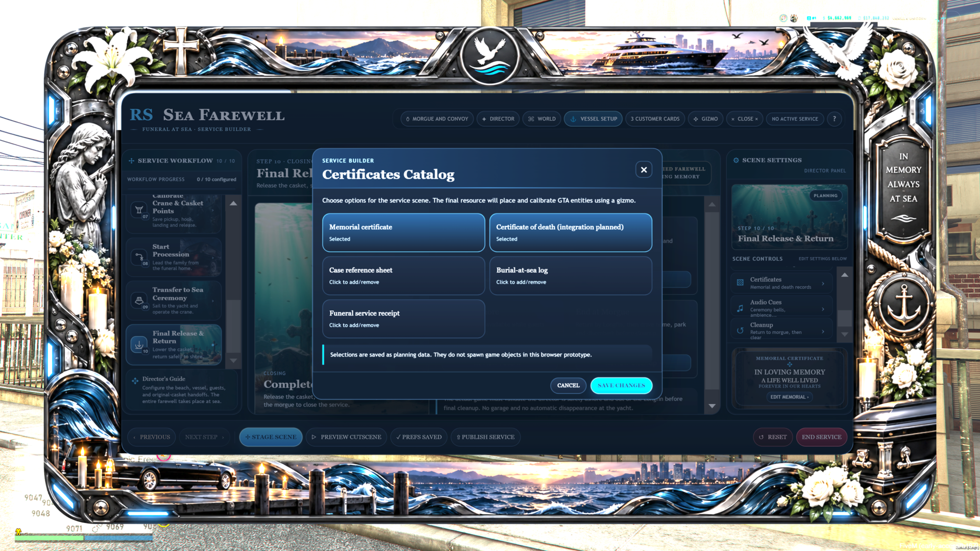980x551 pixels.
Task: Click the Cancel button
Action: (568, 385)
